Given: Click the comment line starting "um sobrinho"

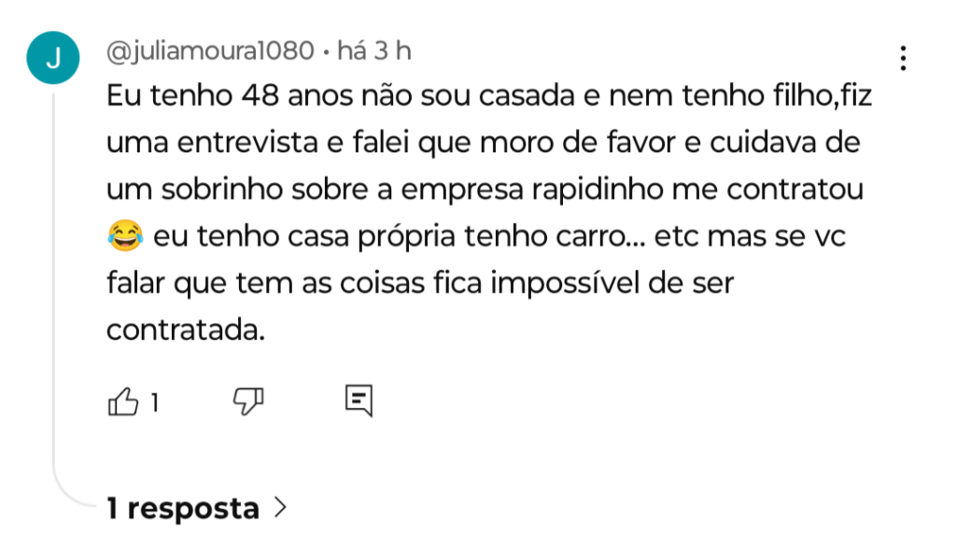Looking at the screenshot, I should click(485, 190).
